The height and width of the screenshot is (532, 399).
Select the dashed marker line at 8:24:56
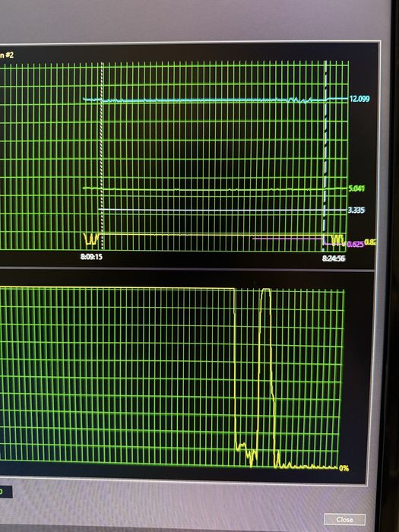(x=325, y=156)
